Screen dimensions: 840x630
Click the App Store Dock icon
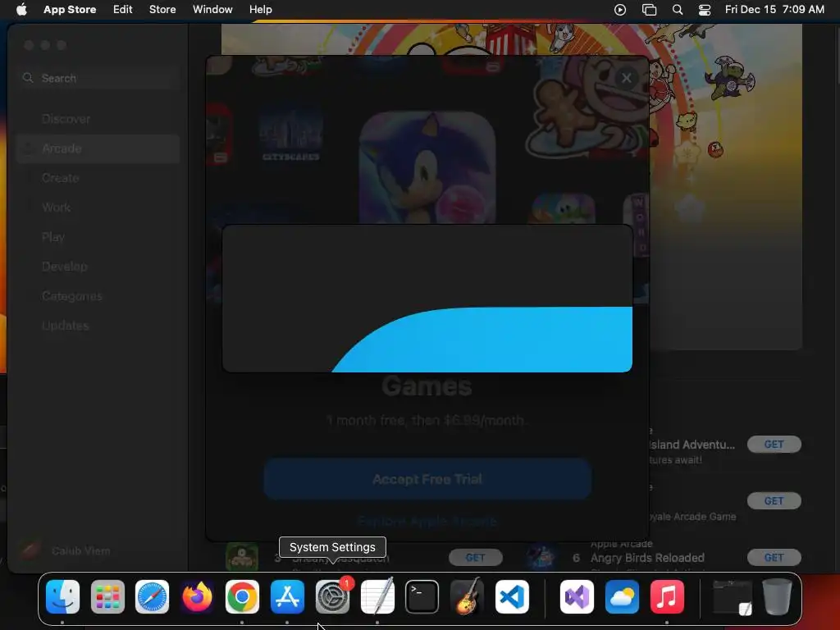[287, 596]
